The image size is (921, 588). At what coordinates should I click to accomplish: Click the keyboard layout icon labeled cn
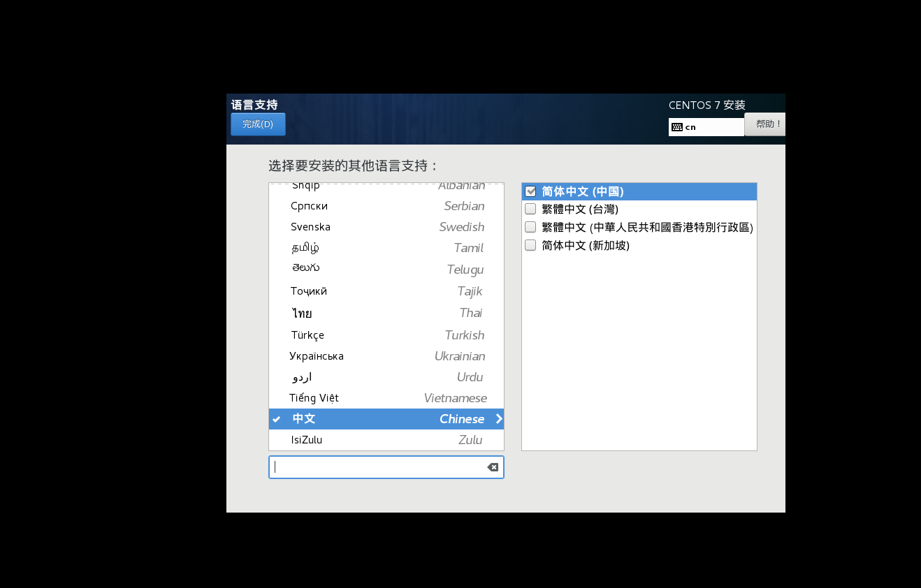pos(677,127)
